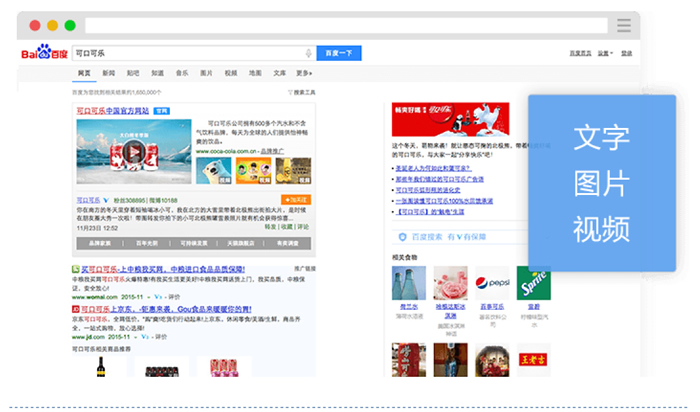The height and width of the screenshot is (412, 700).
Task: Click the V3 badge next to www.womai.com
Action: pyautogui.click(x=158, y=297)
